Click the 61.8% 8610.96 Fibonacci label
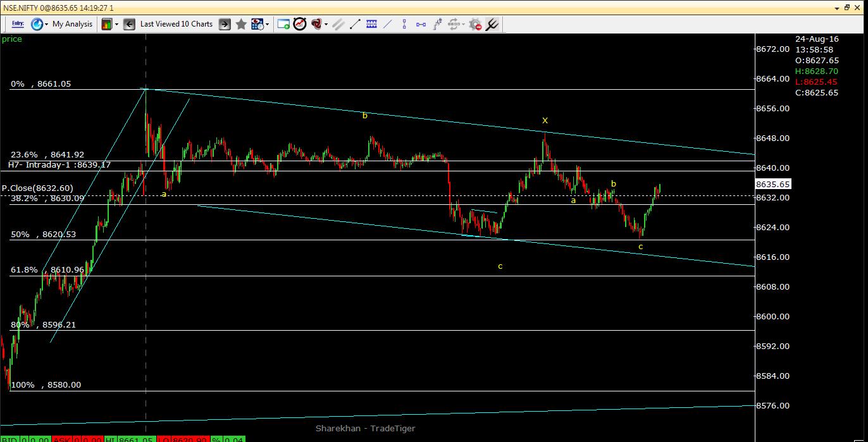The height and width of the screenshot is (442, 868). [47, 270]
